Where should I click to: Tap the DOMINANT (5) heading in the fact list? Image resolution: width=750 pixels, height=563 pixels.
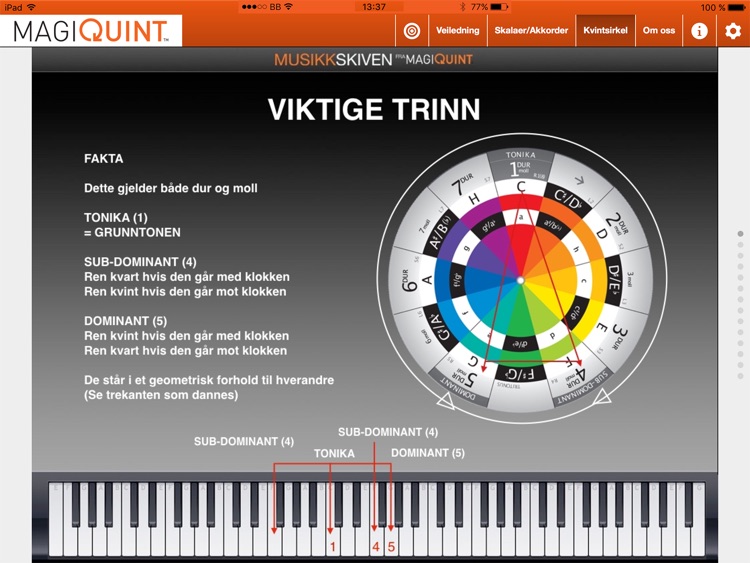(125, 321)
